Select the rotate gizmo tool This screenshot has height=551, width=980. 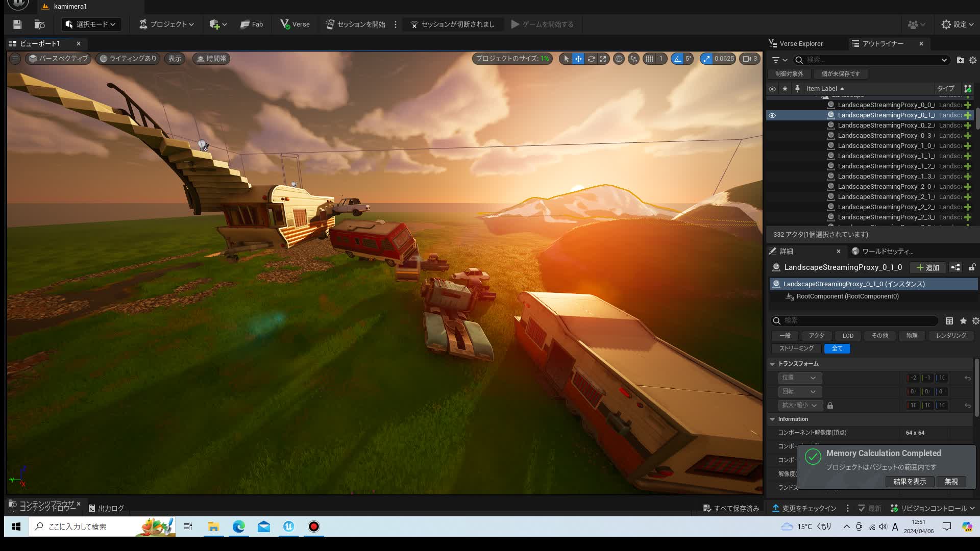tap(591, 59)
